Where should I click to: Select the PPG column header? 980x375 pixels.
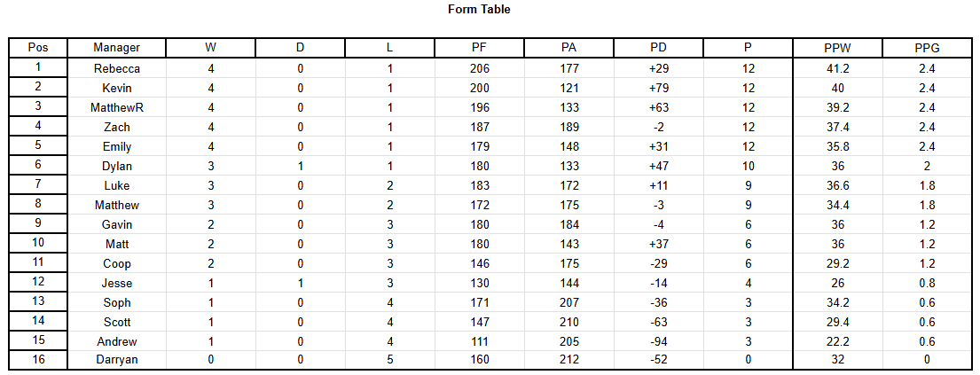click(927, 48)
